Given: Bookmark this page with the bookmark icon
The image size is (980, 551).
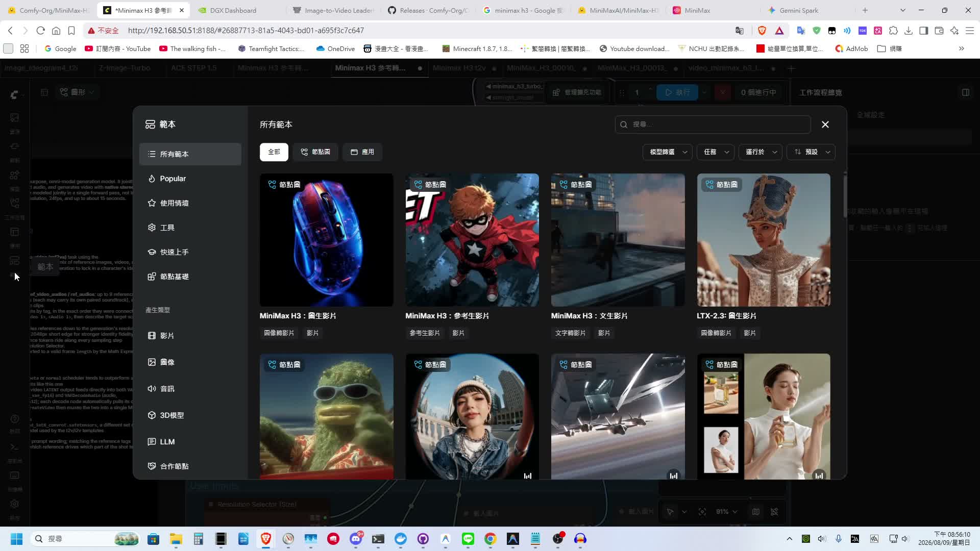Looking at the screenshot, I should tap(71, 31).
